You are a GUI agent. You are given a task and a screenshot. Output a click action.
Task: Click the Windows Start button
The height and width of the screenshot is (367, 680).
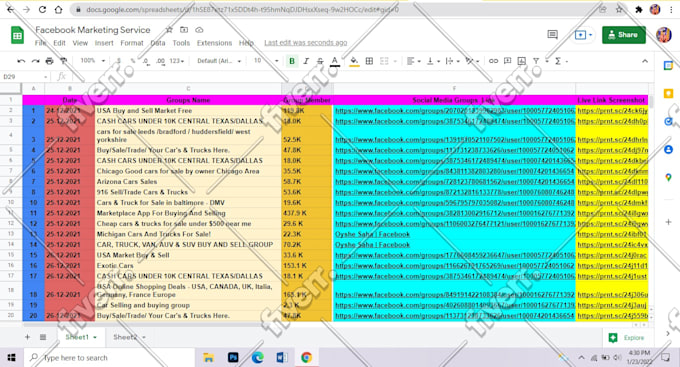[x=11, y=357]
